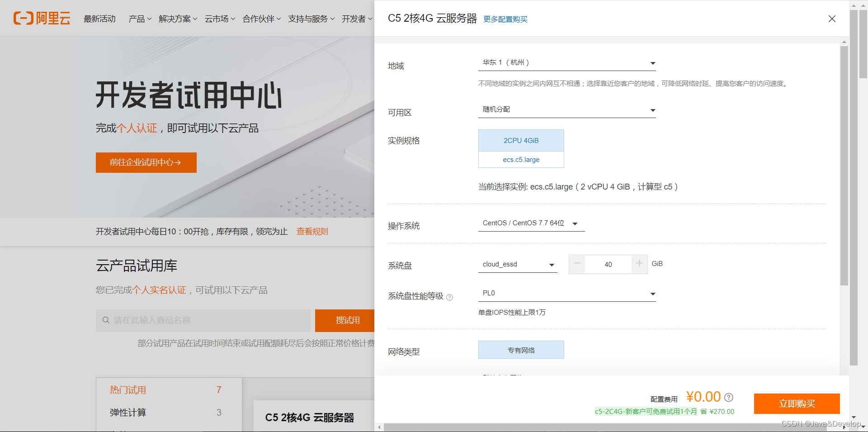Open the operating system dropdown CentOS 7.7
The height and width of the screenshot is (432, 868).
click(531, 223)
